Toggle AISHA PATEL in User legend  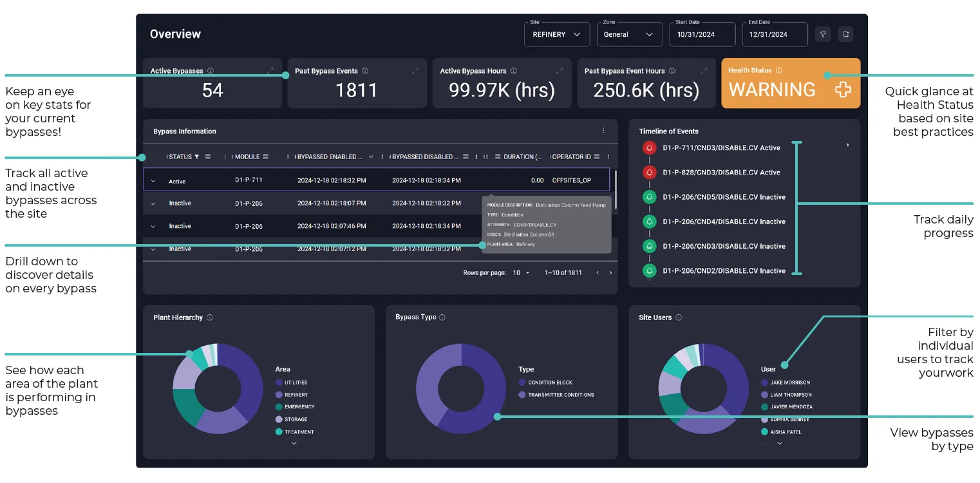click(781, 432)
